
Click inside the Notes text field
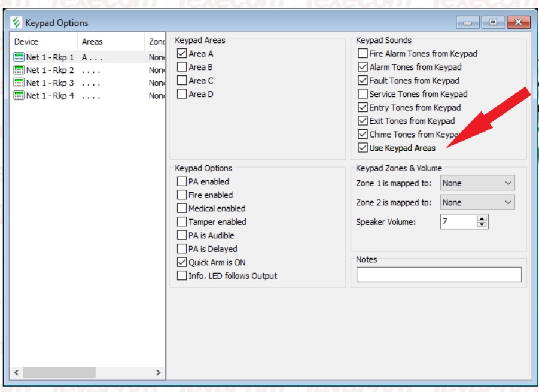(x=438, y=275)
